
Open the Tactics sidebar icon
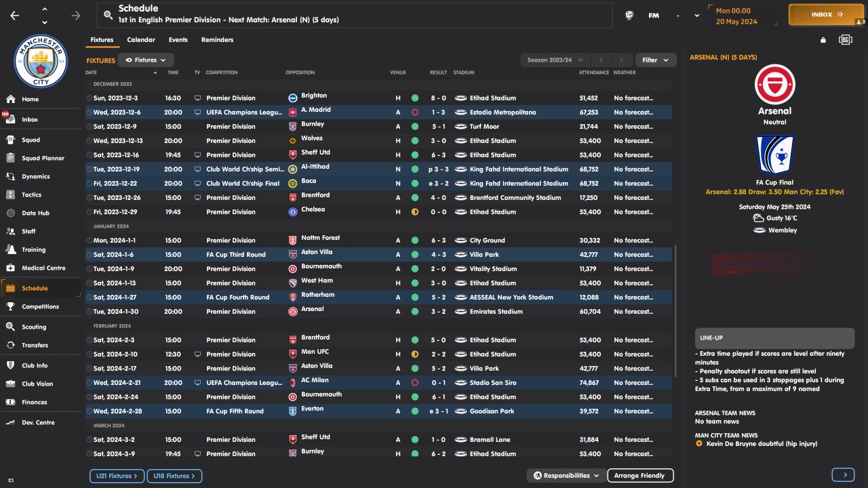click(10, 195)
